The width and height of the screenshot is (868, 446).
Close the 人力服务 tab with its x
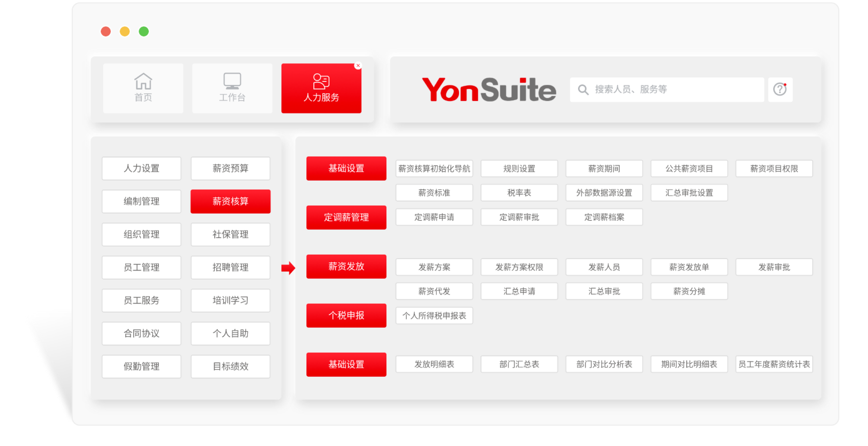[358, 66]
